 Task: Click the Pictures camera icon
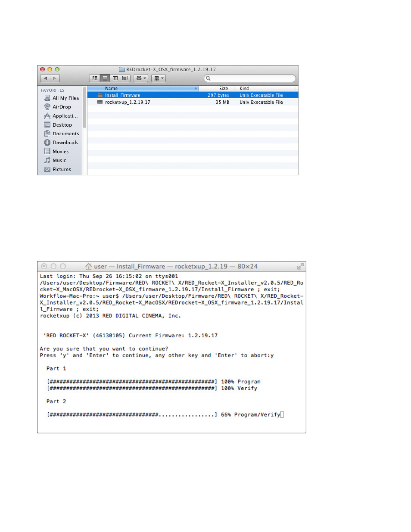pyautogui.click(x=47, y=169)
